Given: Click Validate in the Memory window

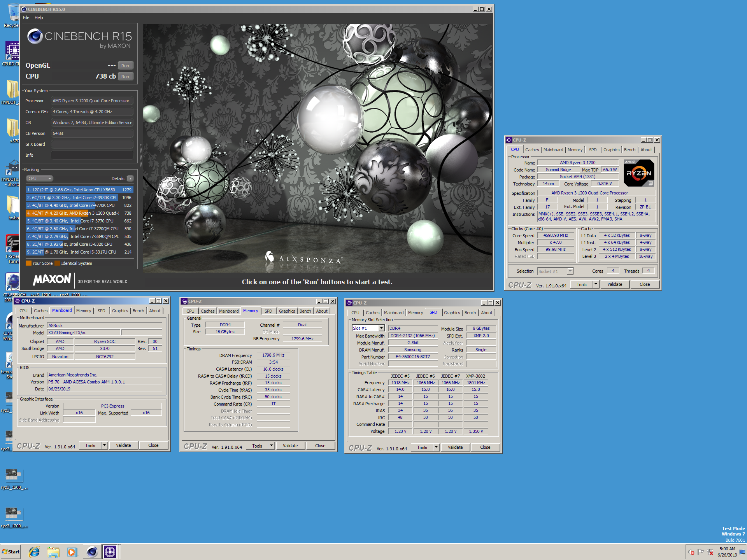Looking at the screenshot, I should click(x=290, y=446).
